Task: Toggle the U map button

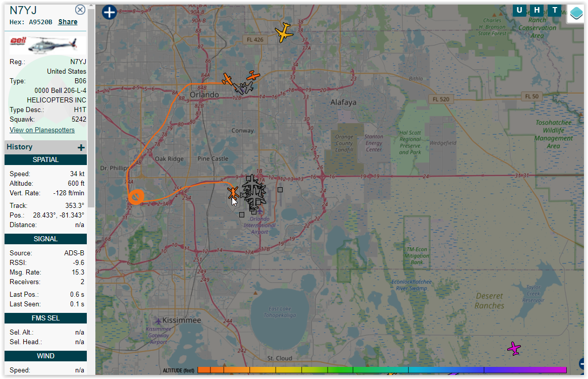Action: click(519, 10)
